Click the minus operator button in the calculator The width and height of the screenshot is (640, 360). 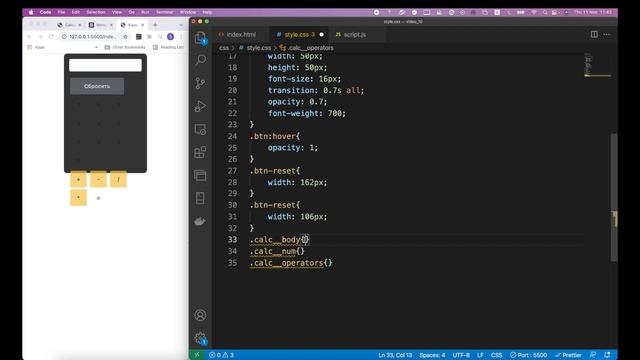(x=98, y=180)
